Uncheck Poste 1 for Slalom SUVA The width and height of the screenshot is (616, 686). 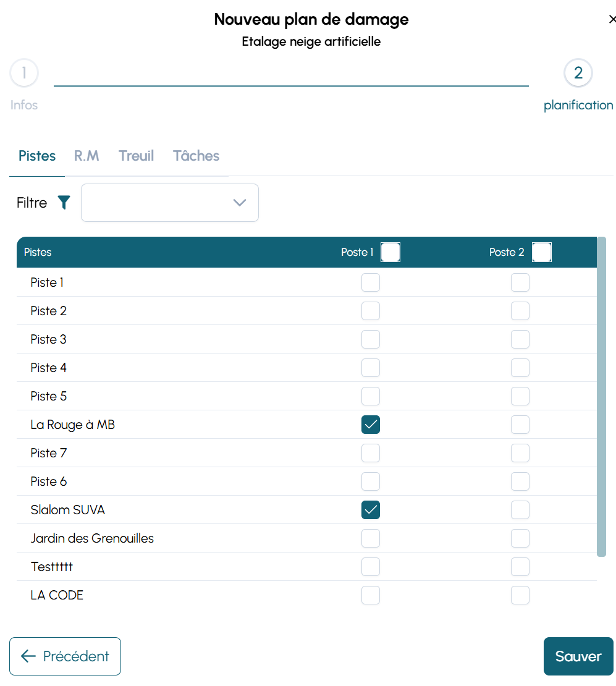click(x=371, y=510)
